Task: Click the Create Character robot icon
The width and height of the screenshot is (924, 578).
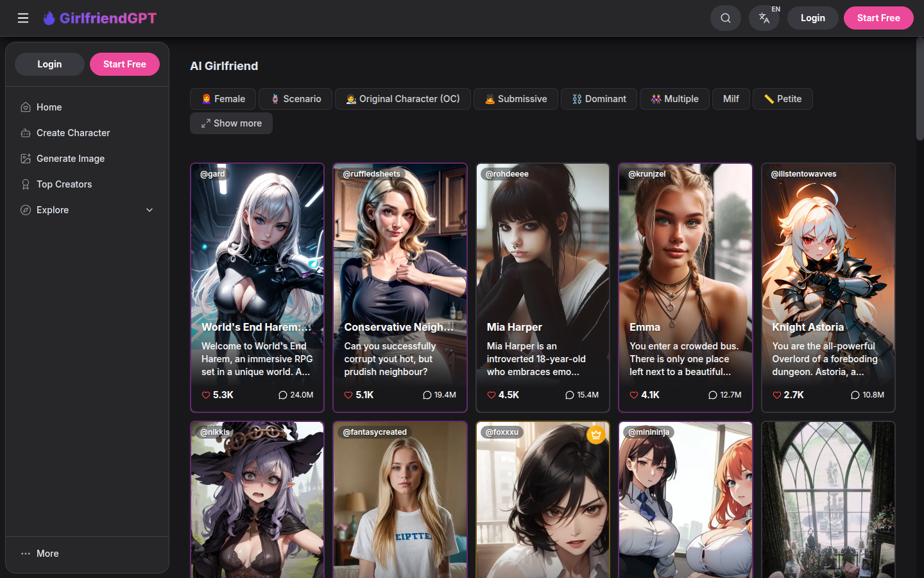Action: (x=26, y=133)
